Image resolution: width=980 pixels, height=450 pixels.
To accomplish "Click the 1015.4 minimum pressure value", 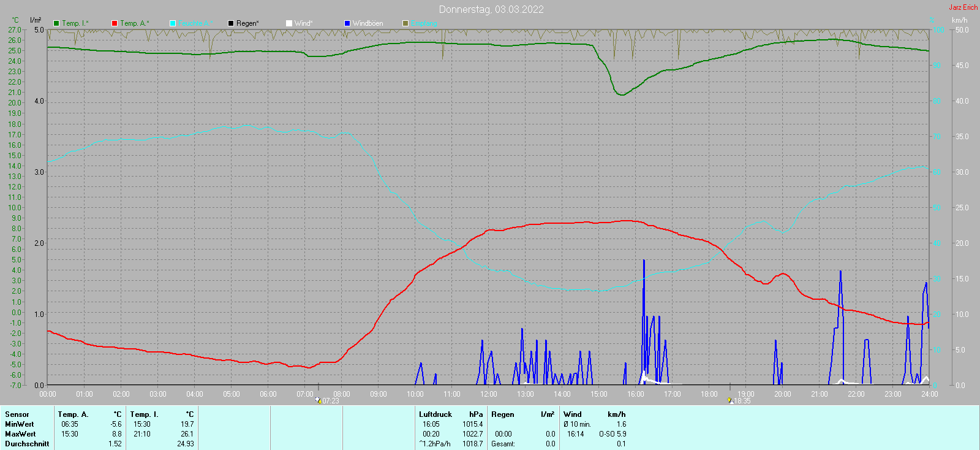I will click(473, 424).
